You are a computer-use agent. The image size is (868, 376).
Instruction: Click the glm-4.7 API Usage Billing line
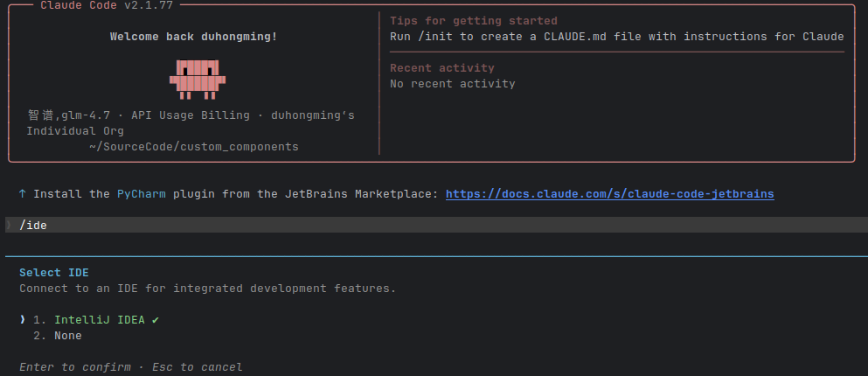191,115
